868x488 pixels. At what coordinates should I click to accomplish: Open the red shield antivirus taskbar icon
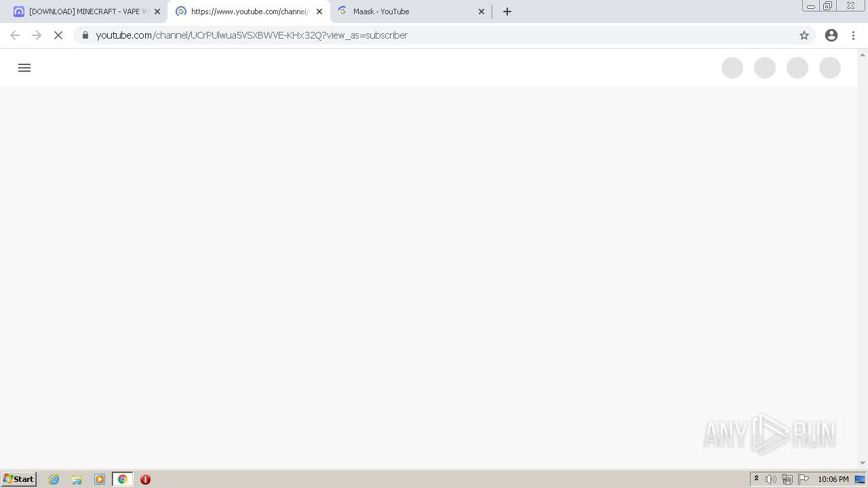coord(145,479)
